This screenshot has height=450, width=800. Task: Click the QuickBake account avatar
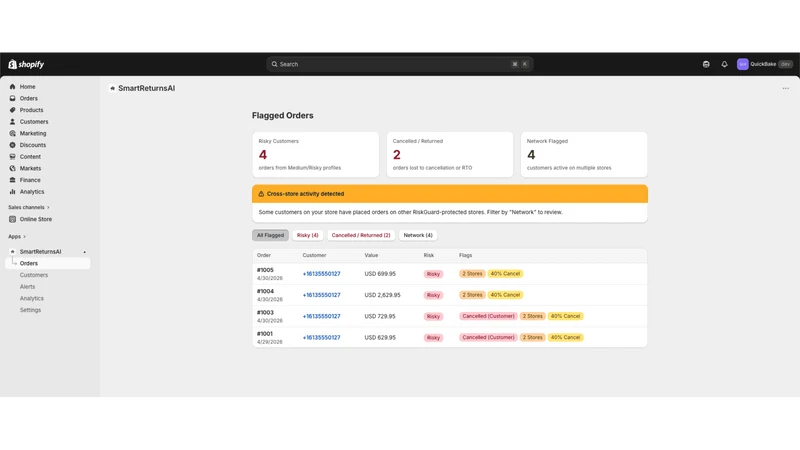point(742,64)
